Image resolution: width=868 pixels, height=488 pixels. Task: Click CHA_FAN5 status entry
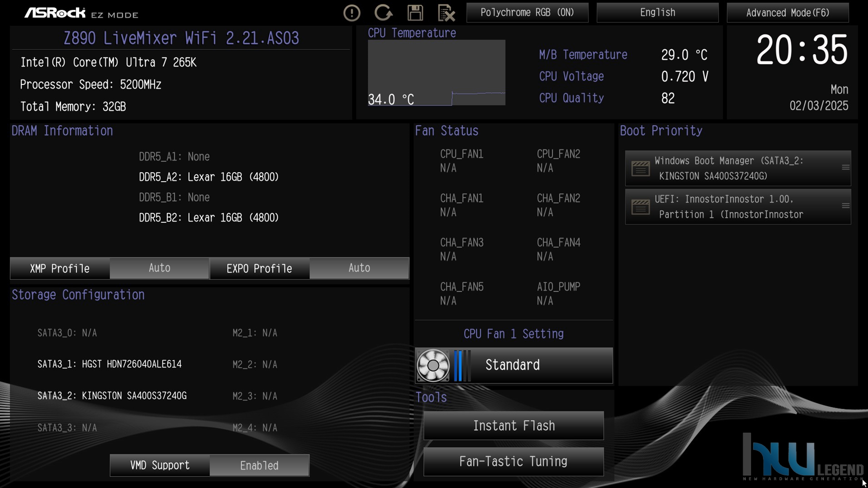click(462, 294)
